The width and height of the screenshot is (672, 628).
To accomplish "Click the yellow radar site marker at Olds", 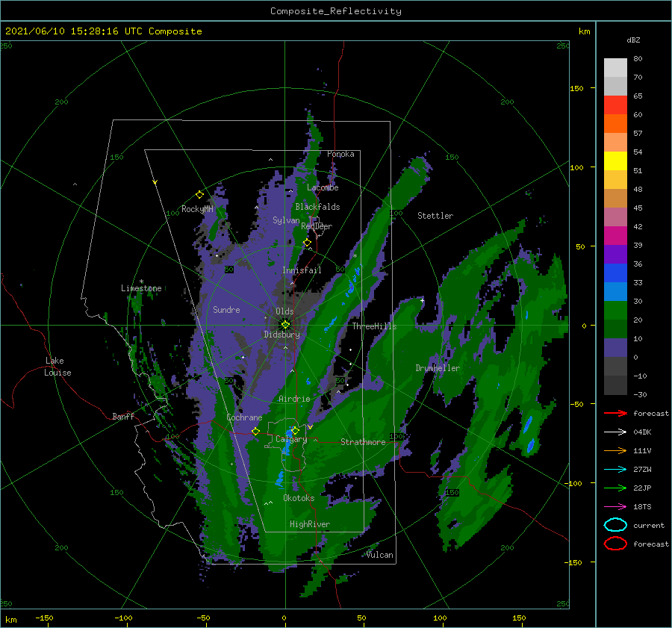I will 285,325.
